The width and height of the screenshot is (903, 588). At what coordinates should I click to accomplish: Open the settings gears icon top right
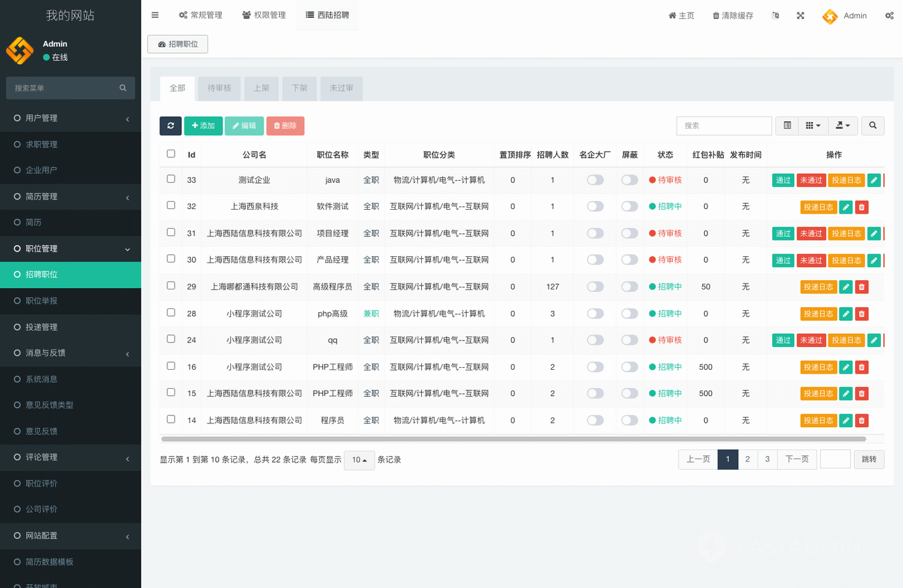coord(889,16)
